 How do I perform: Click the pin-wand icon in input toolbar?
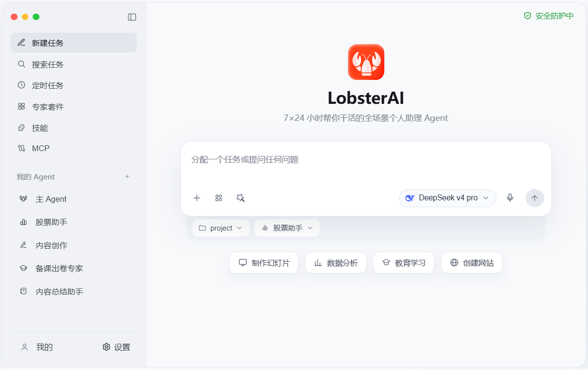click(241, 198)
